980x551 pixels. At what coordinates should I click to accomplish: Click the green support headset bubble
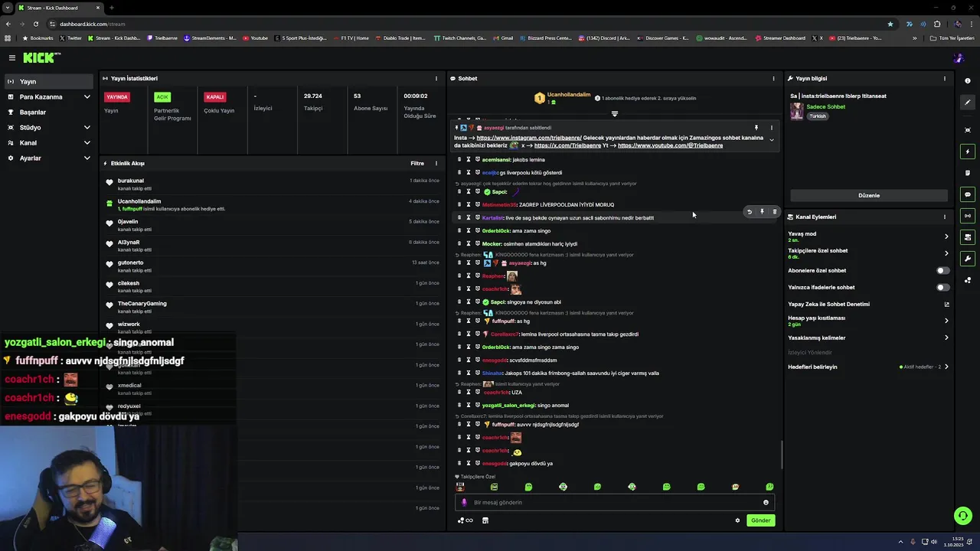[963, 516]
